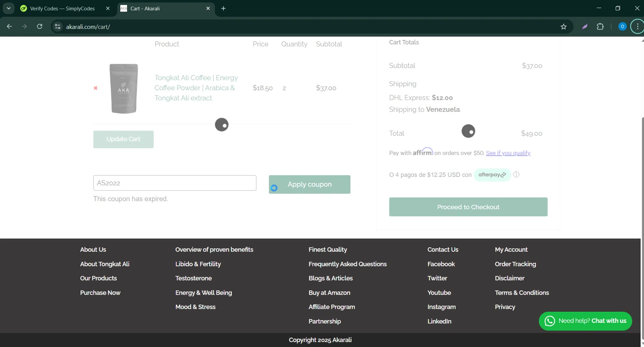This screenshot has width=644, height=347.
Task: Open Frequently Asked Questions link
Action: (x=347, y=264)
